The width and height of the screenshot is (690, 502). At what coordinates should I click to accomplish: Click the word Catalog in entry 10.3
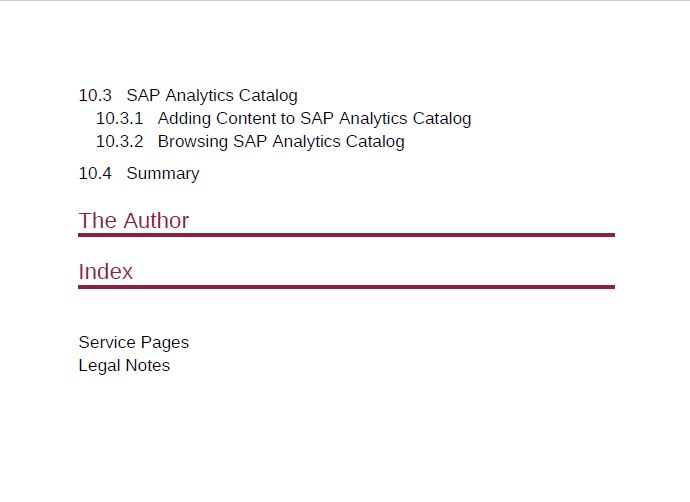pos(268,96)
